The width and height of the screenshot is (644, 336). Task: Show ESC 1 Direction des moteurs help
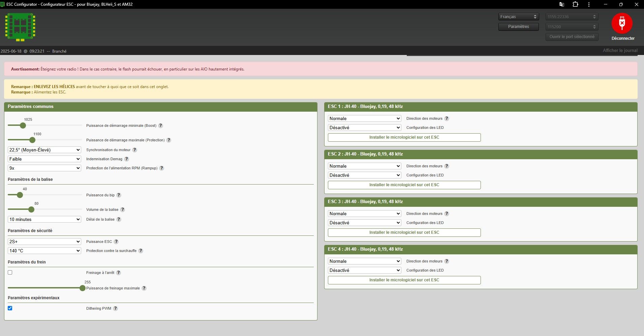447,118
